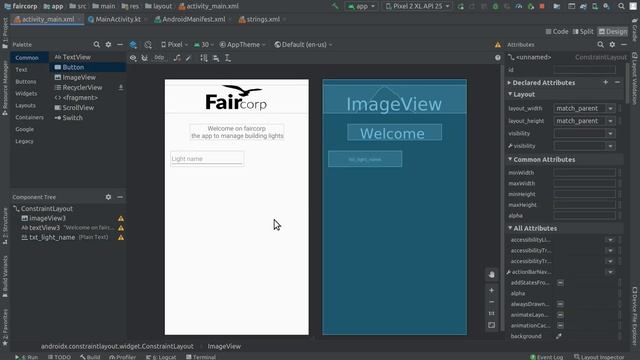Click download icon next to RecyclerView

(x=121, y=87)
